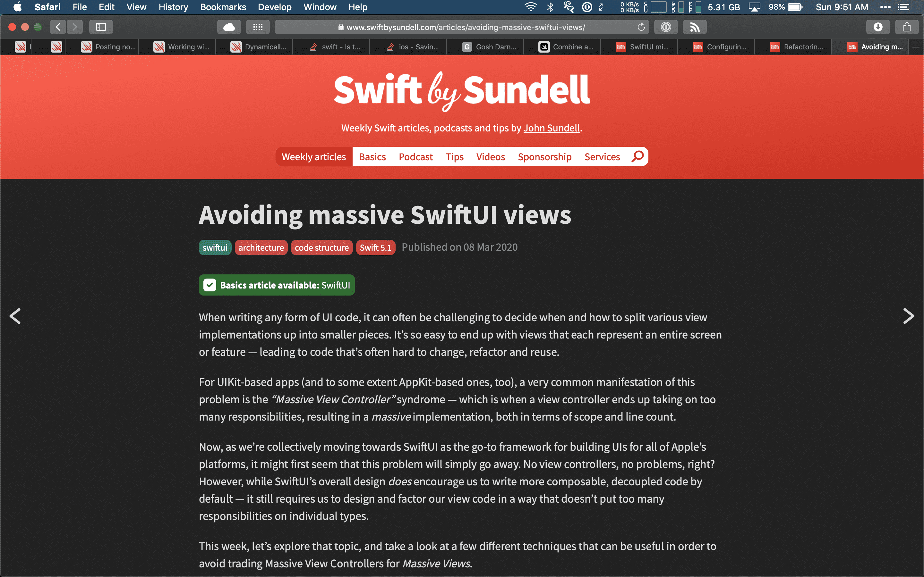Click the Podcast navigation tab
Image resolution: width=924 pixels, height=577 pixels.
click(x=416, y=156)
